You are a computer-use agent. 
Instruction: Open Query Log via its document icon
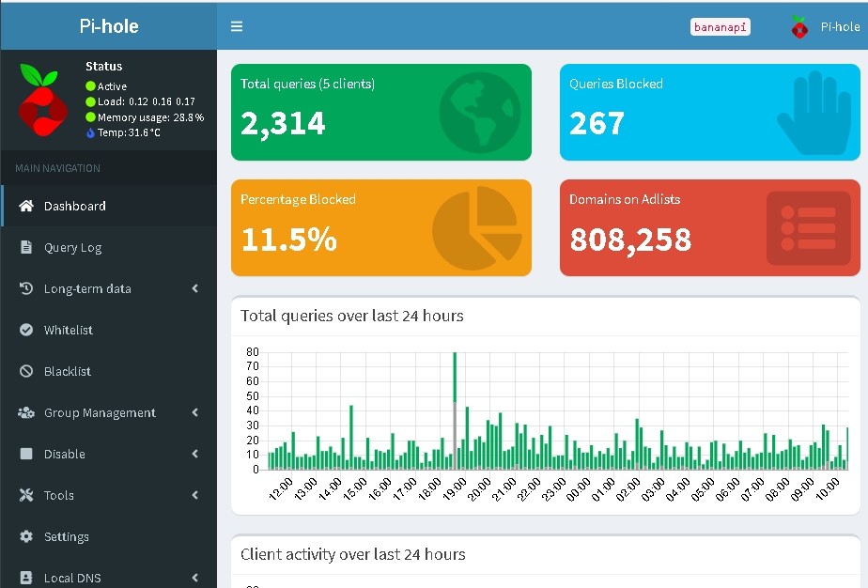pos(26,247)
